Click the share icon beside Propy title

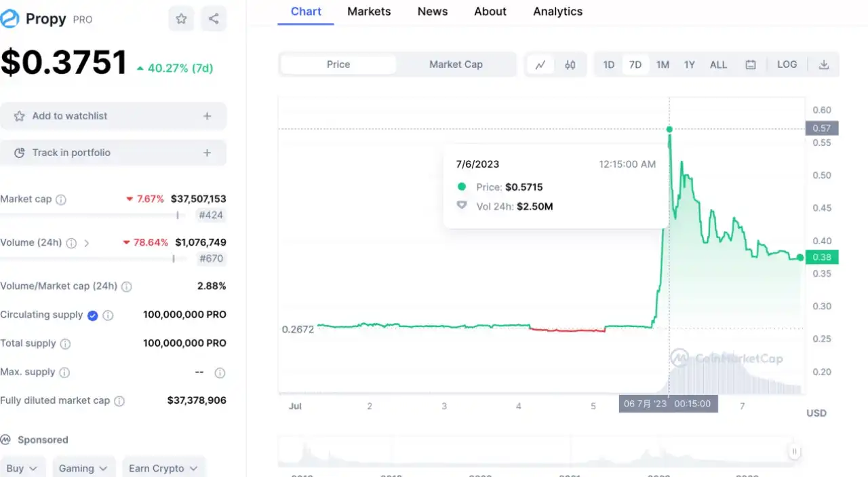214,19
